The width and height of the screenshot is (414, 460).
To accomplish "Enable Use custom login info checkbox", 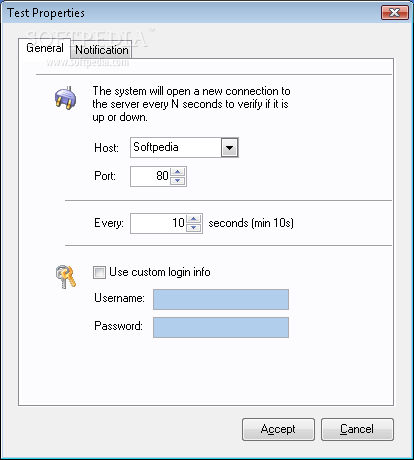I will pos(99,272).
